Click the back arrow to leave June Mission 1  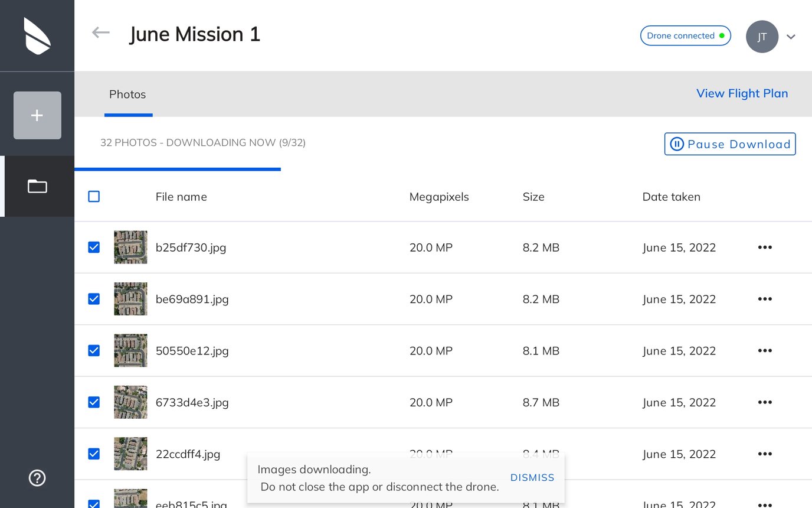pyautogui.click(x=100, y=32)
